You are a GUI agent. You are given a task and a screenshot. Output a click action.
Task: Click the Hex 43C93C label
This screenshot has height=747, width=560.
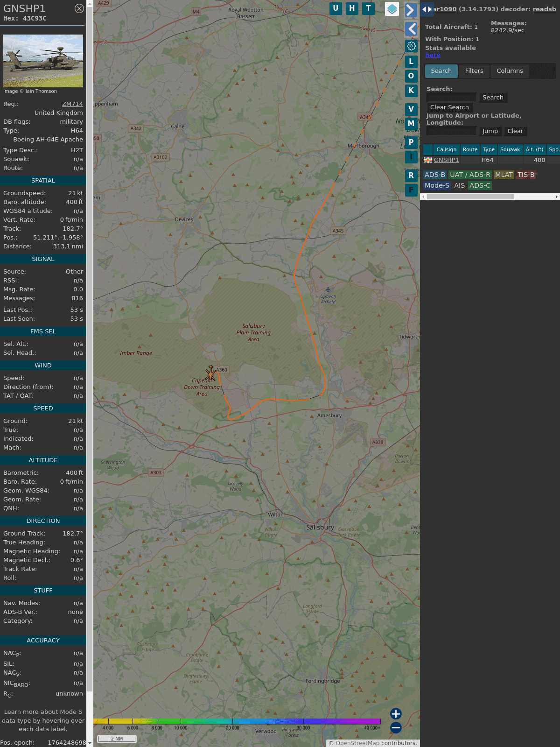[25, 19]
